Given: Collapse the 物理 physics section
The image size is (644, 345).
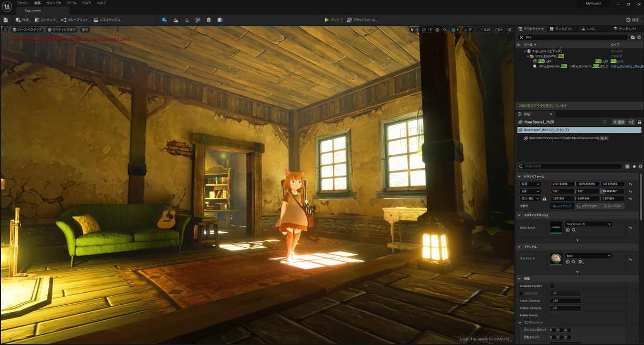Looking at the screenshot, I should point(519,278).
